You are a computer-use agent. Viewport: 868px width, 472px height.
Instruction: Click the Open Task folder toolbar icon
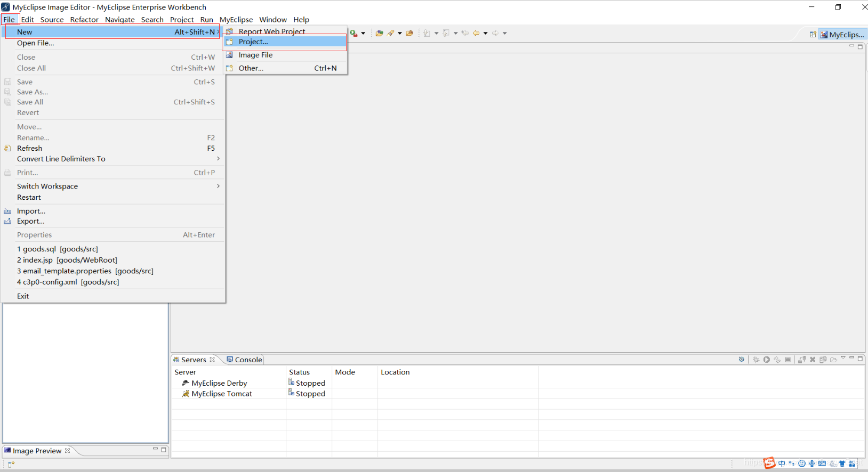(x=409, y=33)
